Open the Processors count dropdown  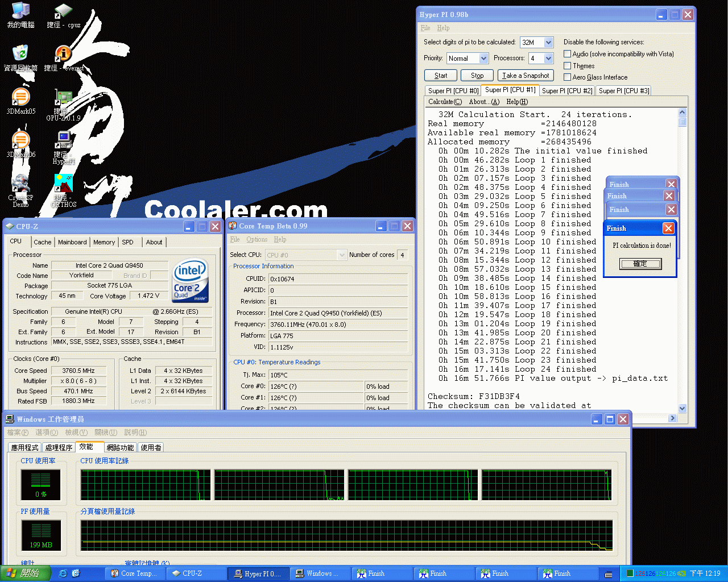[548, 59]
